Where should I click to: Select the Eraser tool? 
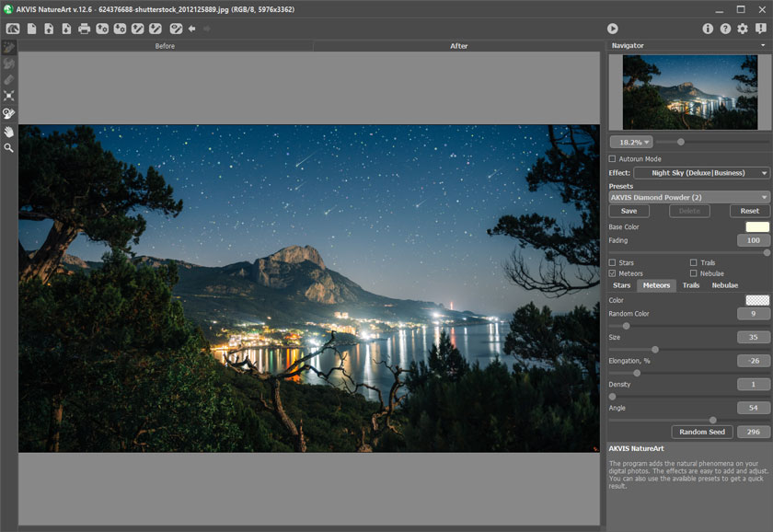[x=9, y=80]
